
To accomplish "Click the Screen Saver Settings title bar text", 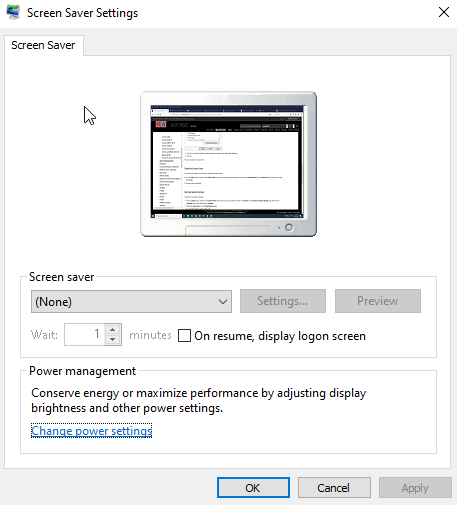I will tap(82, 13).
